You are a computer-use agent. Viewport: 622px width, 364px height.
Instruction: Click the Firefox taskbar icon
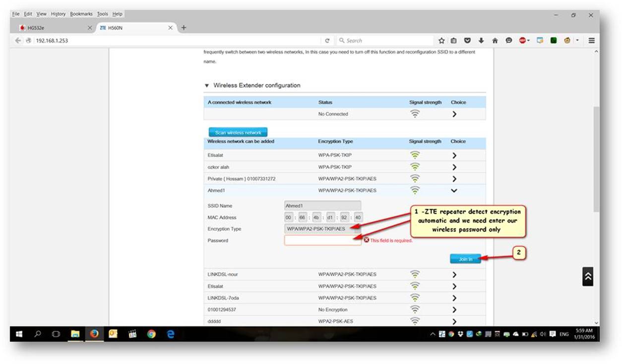point(94,334)
